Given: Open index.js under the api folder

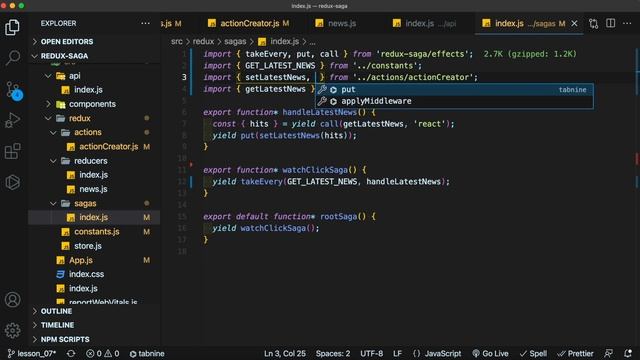Looking at the screenshot, I should (x=88, y=90).
